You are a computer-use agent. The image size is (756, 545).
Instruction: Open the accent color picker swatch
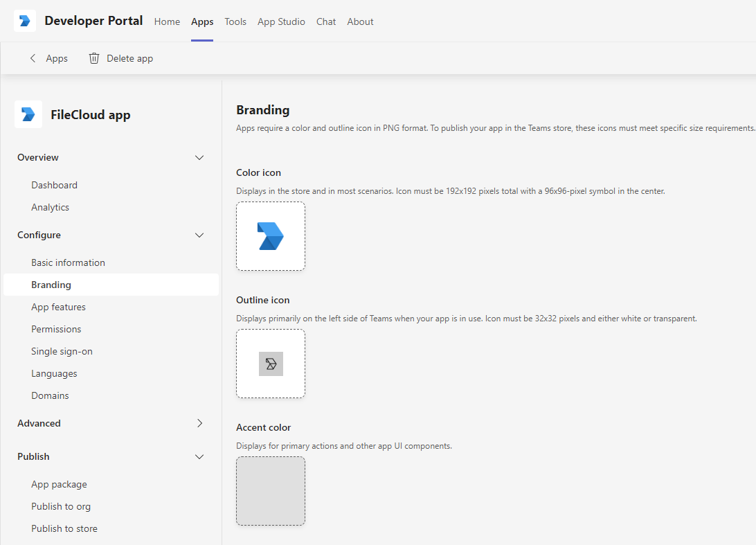[x=271, y=491]
